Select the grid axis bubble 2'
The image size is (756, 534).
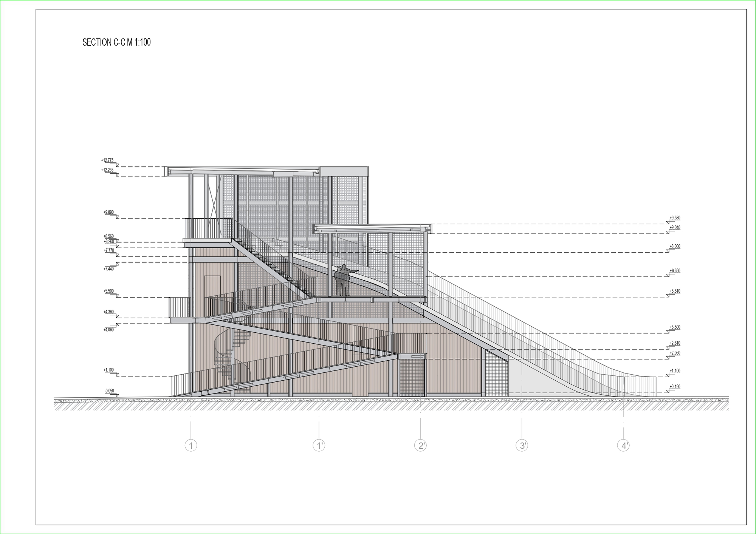click(420, 446)
